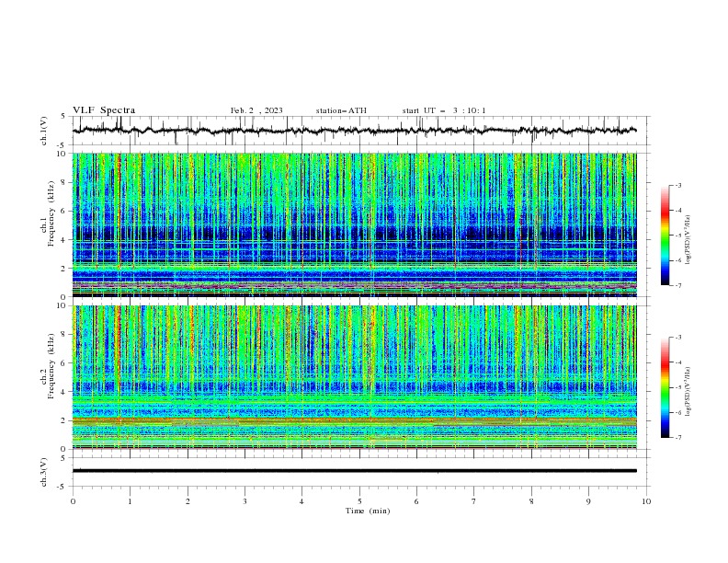Click the "-7" tick on ch.1 colorbar
The image size is (728, 563).
[x=677, y=286]
